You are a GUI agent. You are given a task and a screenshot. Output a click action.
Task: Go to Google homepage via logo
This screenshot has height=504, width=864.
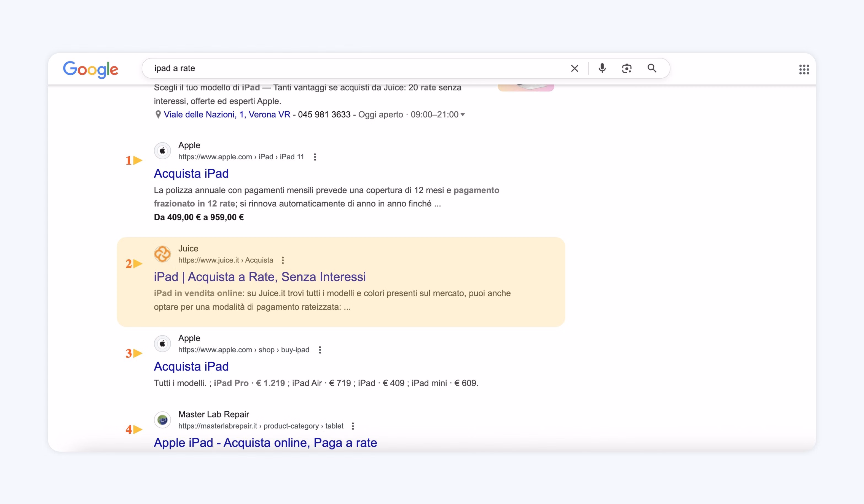pos(90,69)
